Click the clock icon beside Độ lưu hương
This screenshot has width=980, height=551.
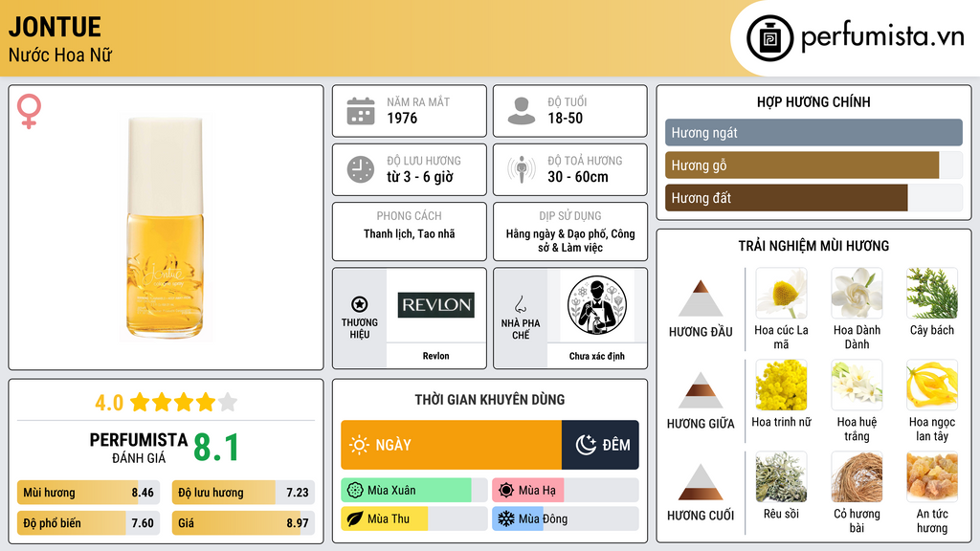click(x=361, y=169)
